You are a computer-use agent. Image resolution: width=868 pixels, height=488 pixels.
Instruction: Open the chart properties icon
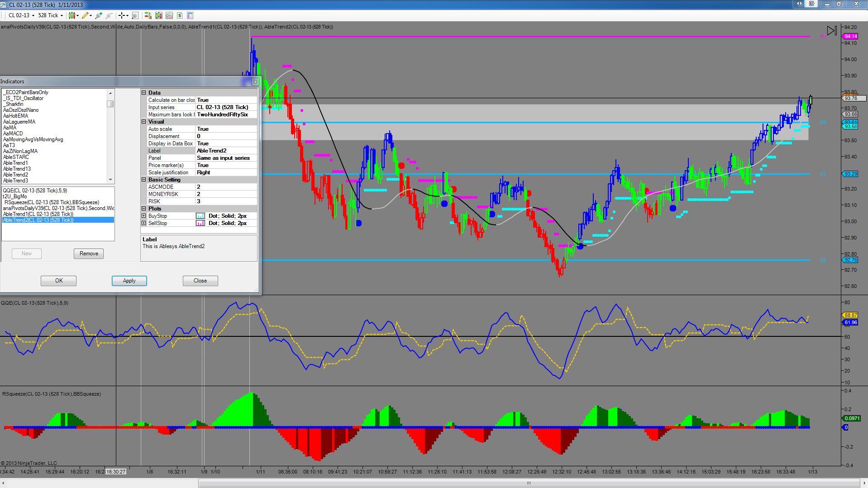click(x=190, y=15)
